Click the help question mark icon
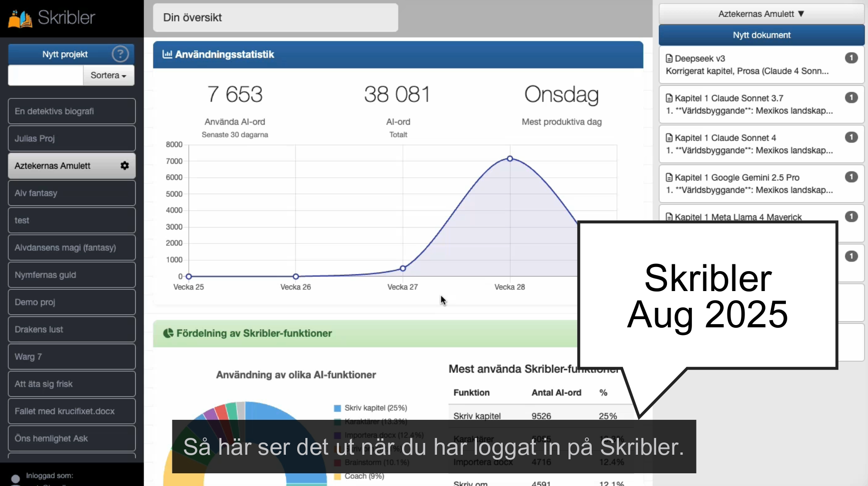Viewport: 868px width, 486px height. coord(120,54)
